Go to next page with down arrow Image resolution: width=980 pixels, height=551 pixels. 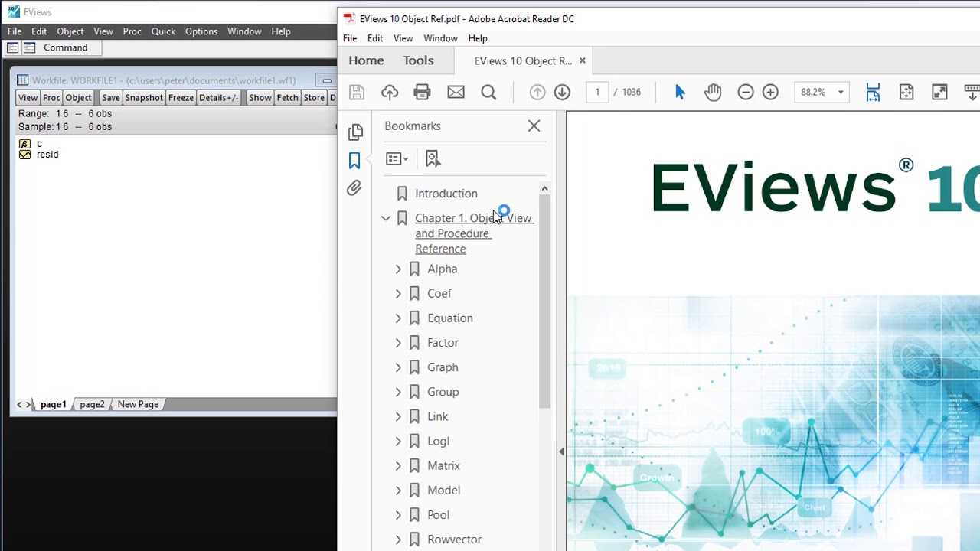[x=562, y=93]
